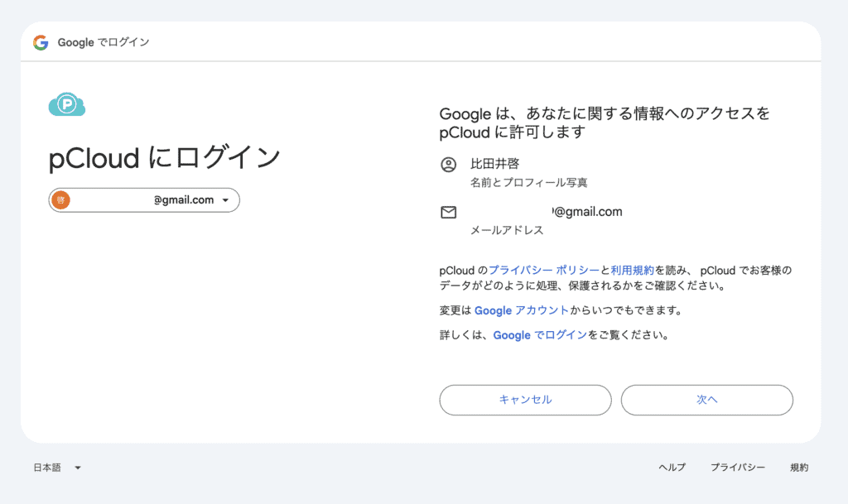Click the pCloud cloud logo icon
The height and width of the screenshot is (504, 848).
click(x=67, y=104)
